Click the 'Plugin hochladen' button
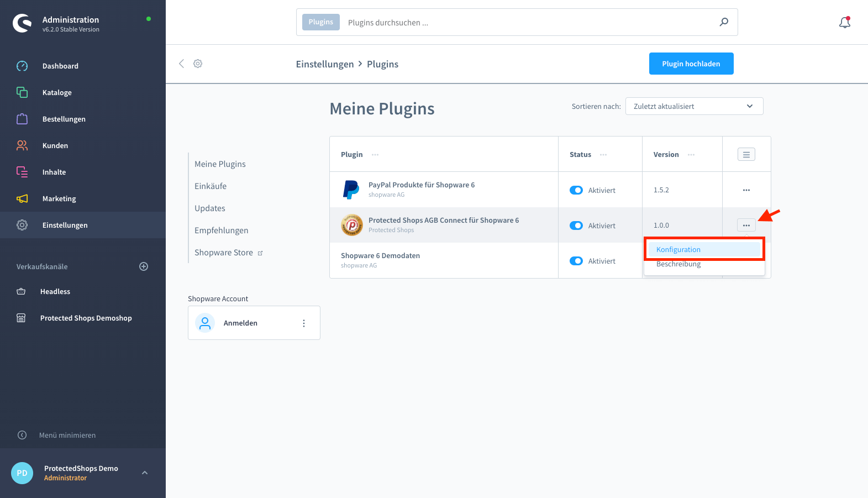The height and width of the screenshot is (498, 868). click(691, 64)
